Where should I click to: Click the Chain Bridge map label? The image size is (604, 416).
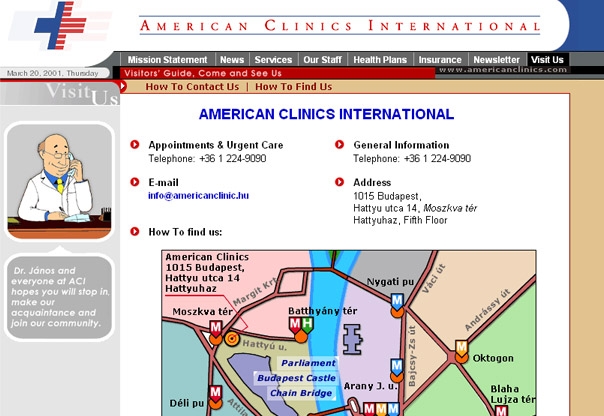tap(301, 393)
